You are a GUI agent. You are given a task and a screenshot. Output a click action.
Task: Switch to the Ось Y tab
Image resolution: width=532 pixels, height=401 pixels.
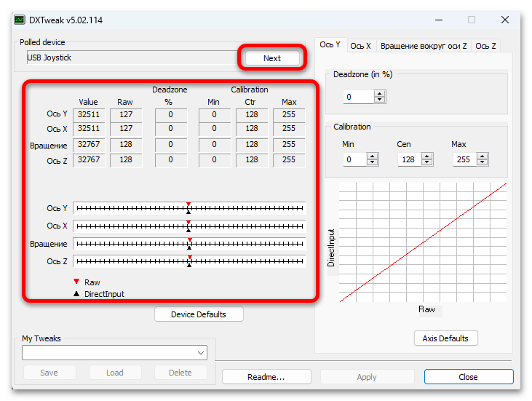330,45
